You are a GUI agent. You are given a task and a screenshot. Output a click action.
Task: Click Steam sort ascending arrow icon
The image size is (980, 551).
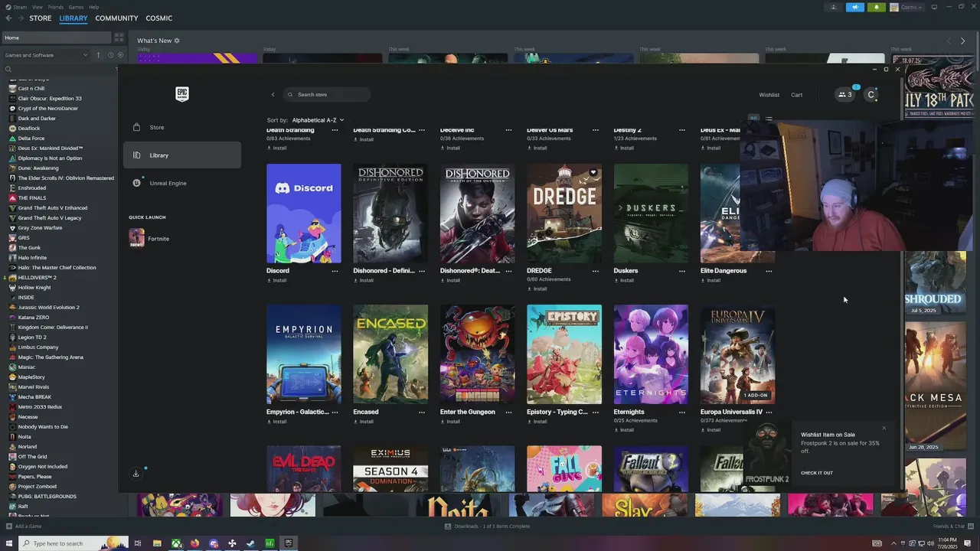98,55
